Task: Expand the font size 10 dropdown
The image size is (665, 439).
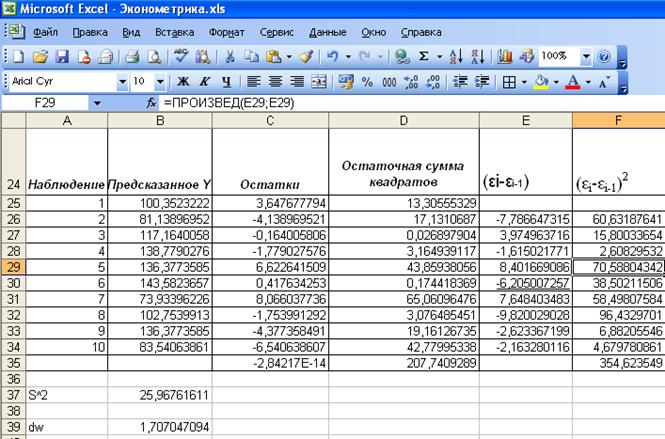Action: click(x=160, y=81)
